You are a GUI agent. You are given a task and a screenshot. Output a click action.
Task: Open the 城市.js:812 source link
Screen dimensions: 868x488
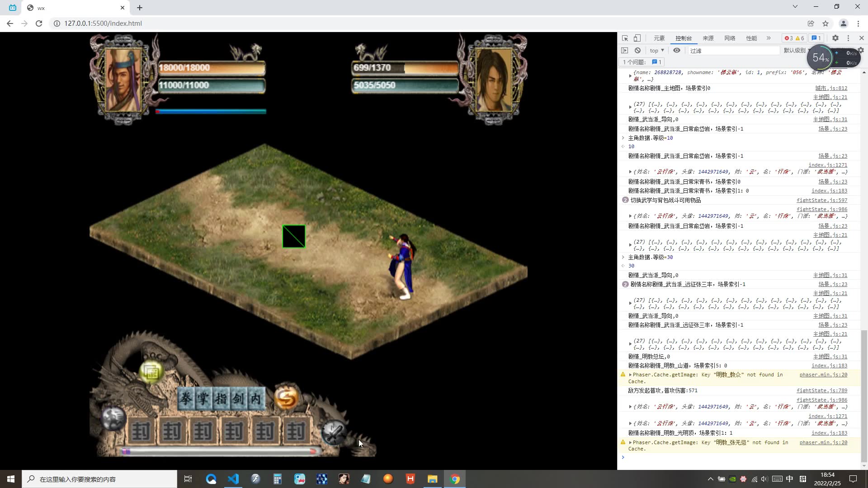[831, 88]
